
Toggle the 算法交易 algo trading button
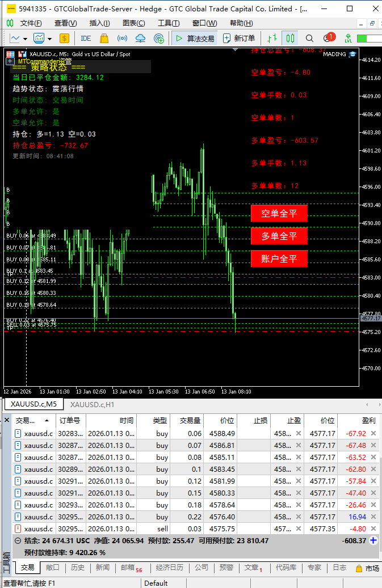[195, 38]
